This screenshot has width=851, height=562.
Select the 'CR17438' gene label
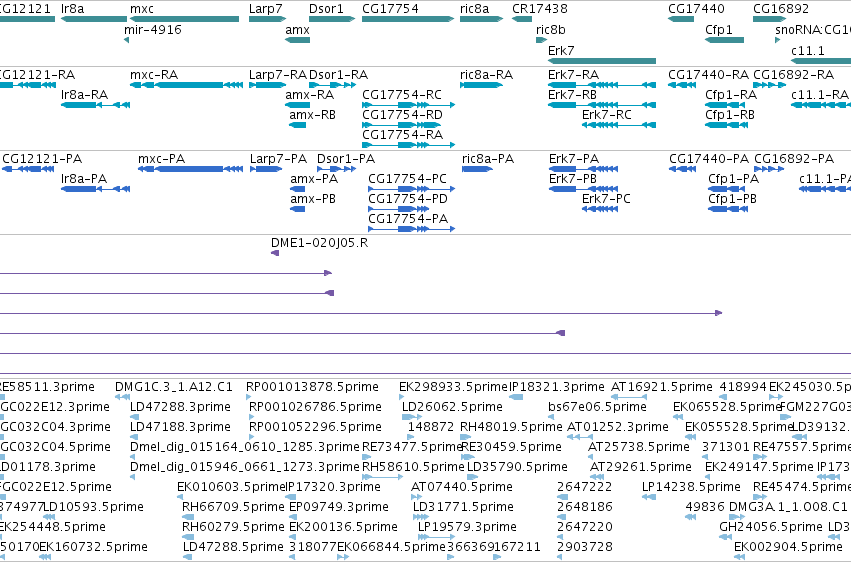[x=540, y=9]
